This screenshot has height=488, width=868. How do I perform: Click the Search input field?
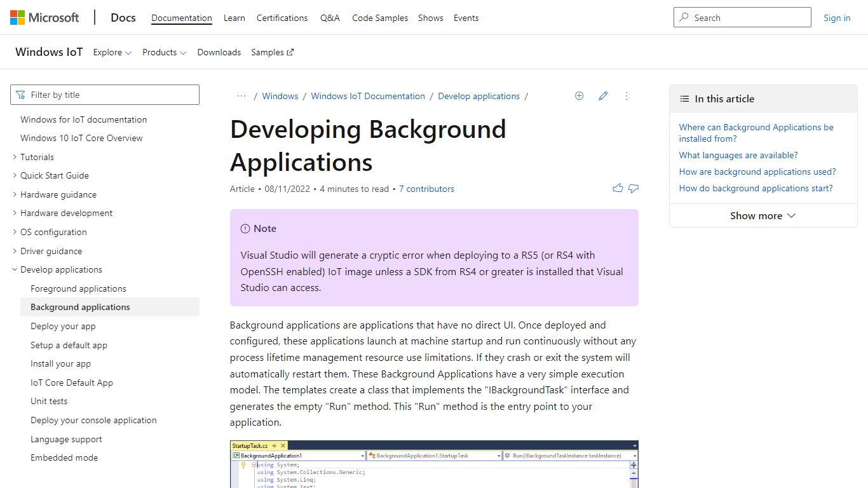742,17
